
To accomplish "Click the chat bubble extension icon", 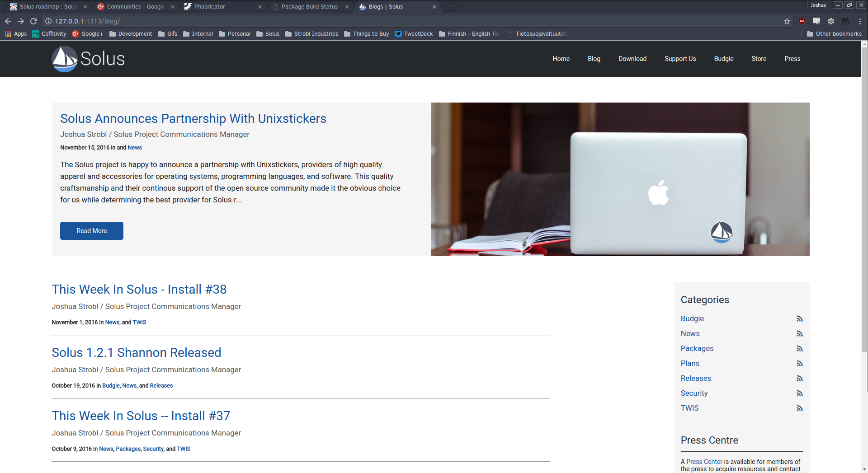I will 816,21.
